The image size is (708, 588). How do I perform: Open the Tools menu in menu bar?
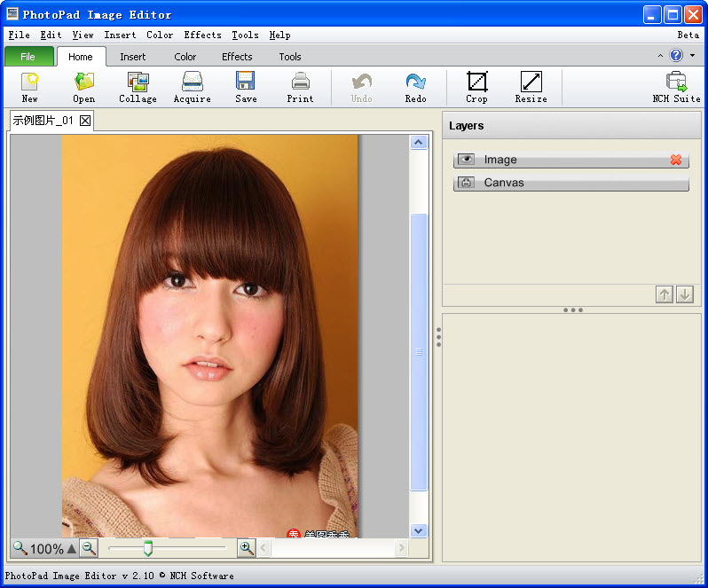pyautogui.click(x=245, y=35)
